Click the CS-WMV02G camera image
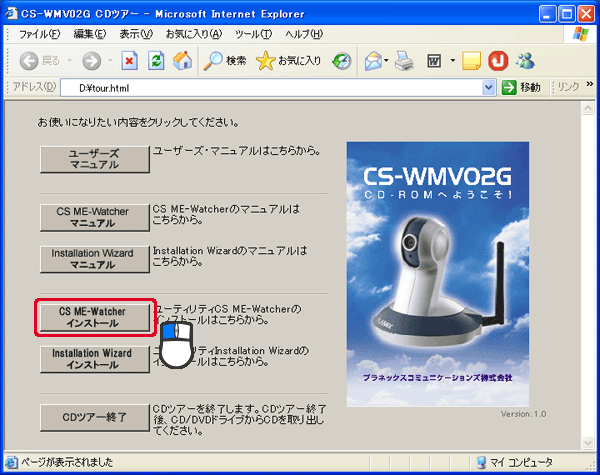The image size is (600, 475). (438, 274)
